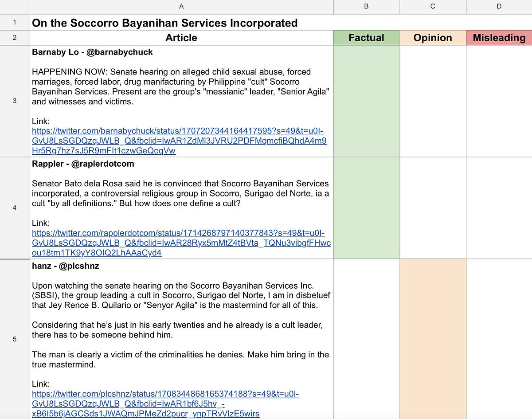
Task: Select column D header
Action: pos(499,6)
